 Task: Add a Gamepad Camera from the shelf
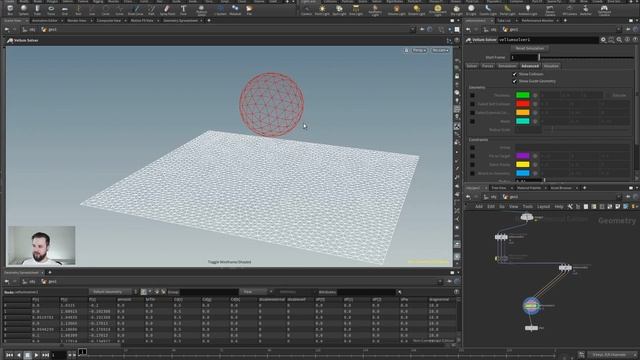pyautogui.click(x=604, y=10)
